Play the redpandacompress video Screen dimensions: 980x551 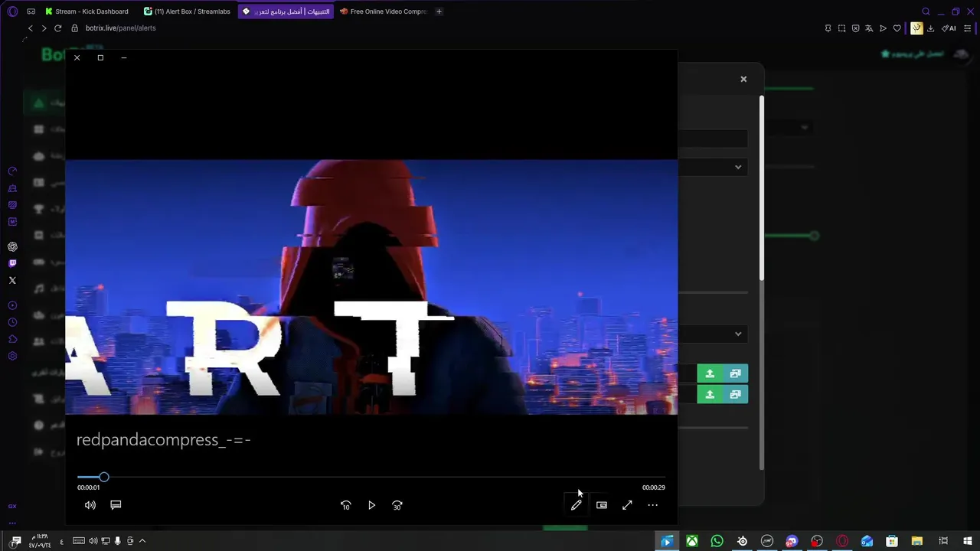click(371, 505)
